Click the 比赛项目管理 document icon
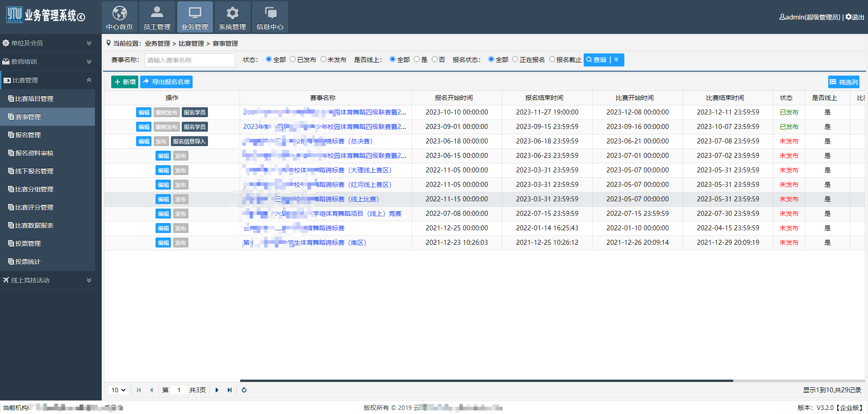 coord(11,99)
